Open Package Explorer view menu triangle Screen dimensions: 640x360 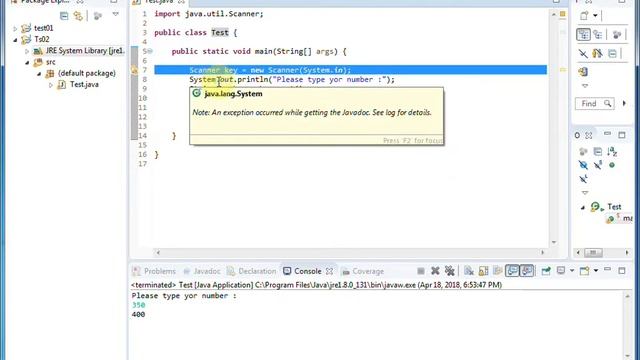click(116, 14)
